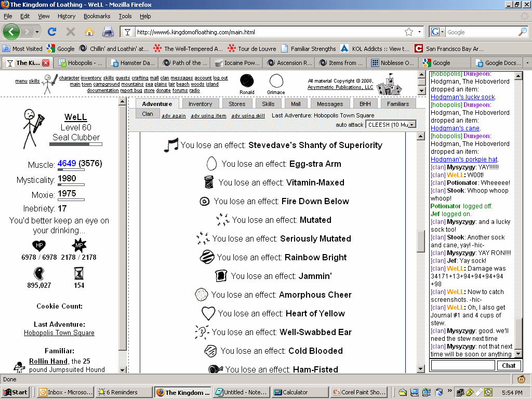Click the Stevedave's Shanty music note icon
The image size is (532, 399).
pyautogui.click(x=171, y=145)
